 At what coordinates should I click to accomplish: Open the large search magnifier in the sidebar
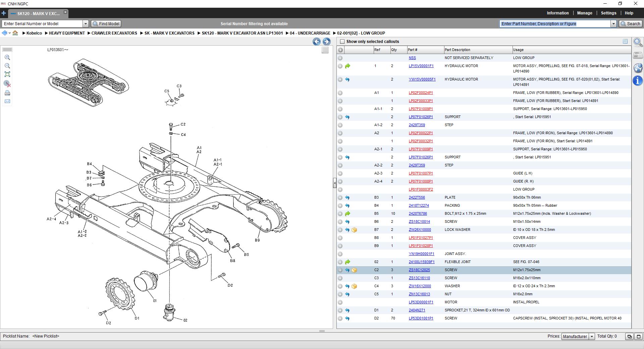pos(638,43)
